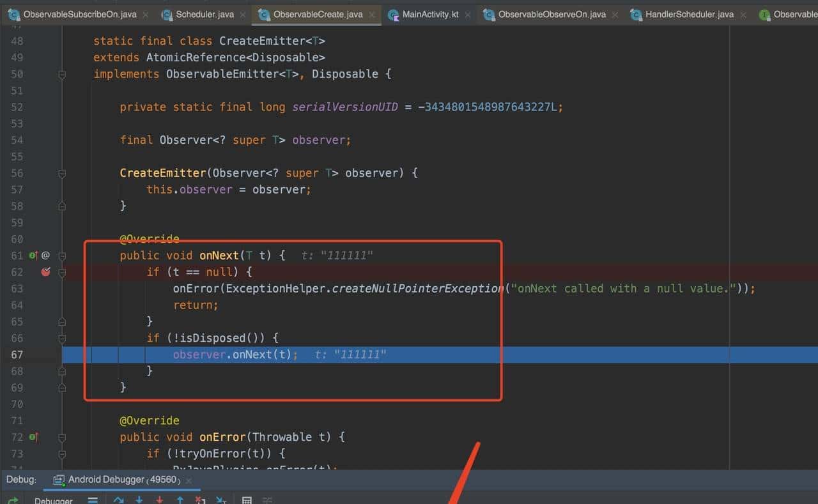Click the blue progress bar under the debugger tab
818x504 pixels.
[x=121, y=489]
